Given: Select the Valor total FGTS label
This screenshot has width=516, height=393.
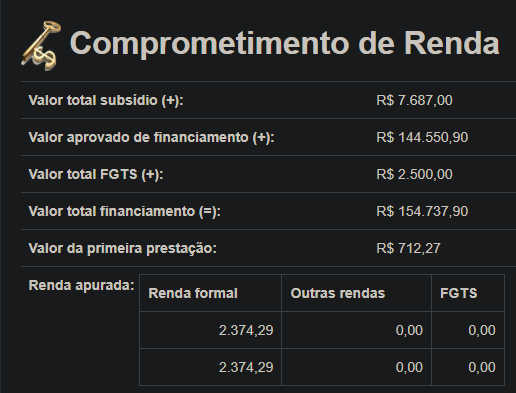Looking at the screenshot, I should click(96, 174).
